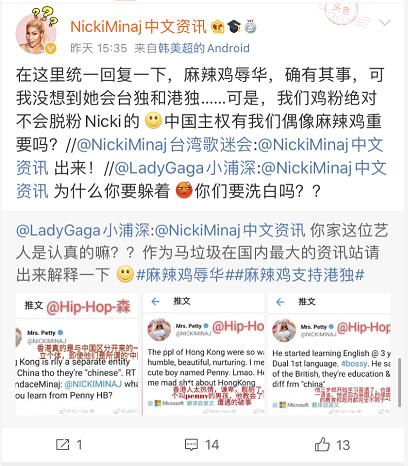Open the NickiMinaj中文资讯 profile avatar
408x466 pixels.
[36, 33]
